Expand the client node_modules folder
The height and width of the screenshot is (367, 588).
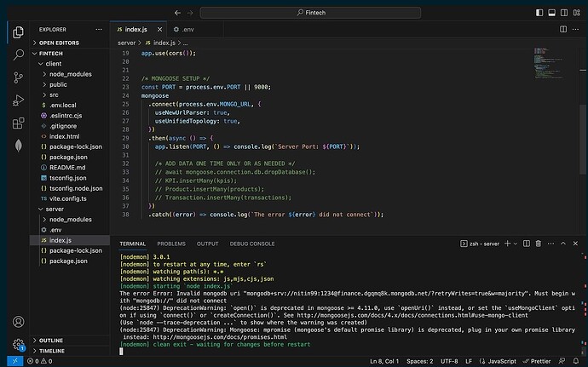point(70,74)
